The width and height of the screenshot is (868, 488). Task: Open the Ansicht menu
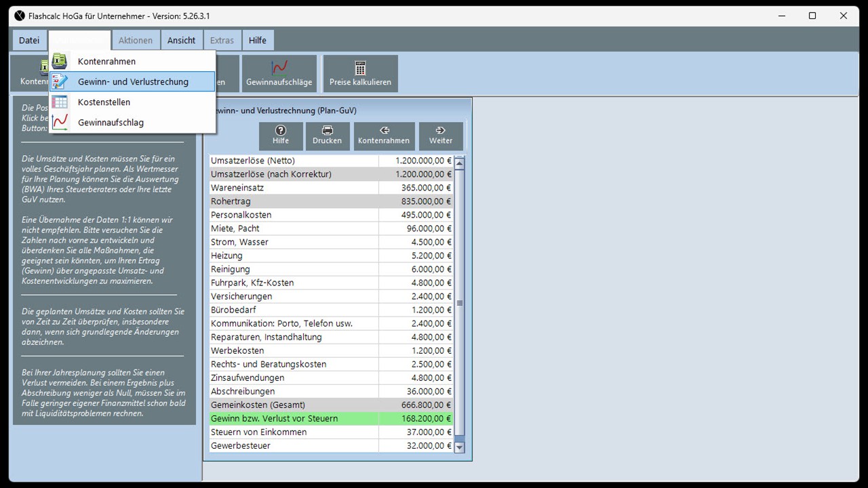[x=182, y=40]
